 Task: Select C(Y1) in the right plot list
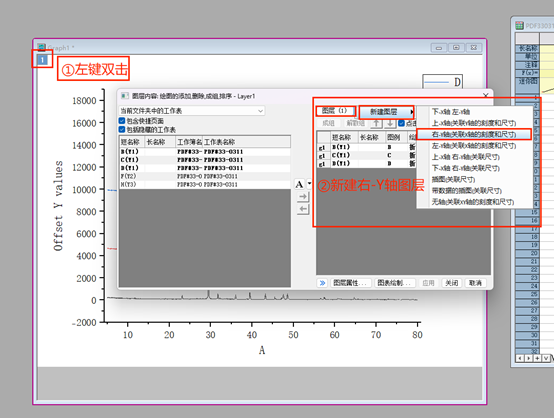pos(367,155)
